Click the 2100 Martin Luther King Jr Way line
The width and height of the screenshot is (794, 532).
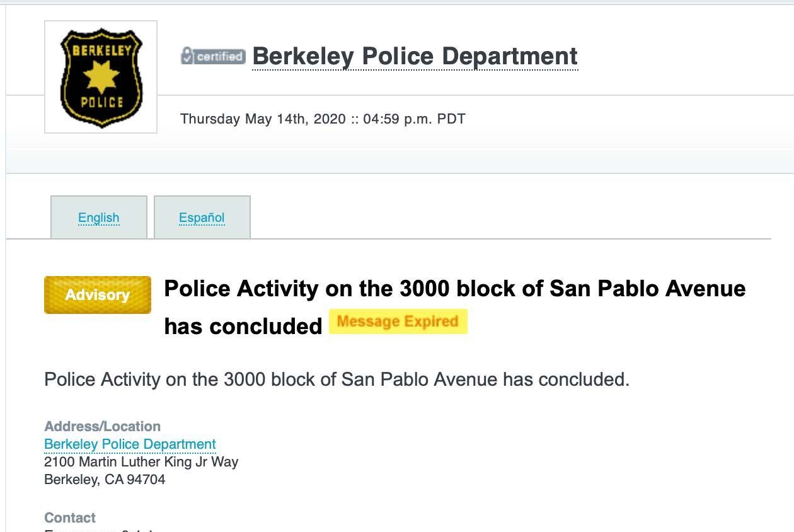tap(141, 462)
